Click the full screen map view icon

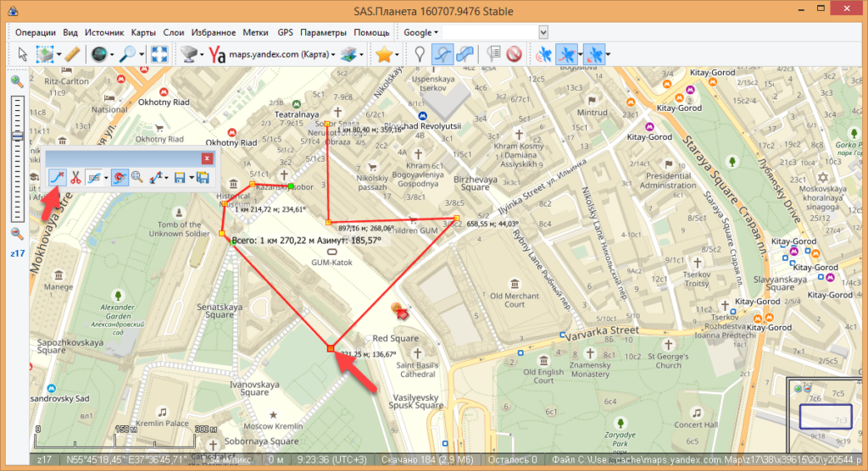(x=159, y=54)
